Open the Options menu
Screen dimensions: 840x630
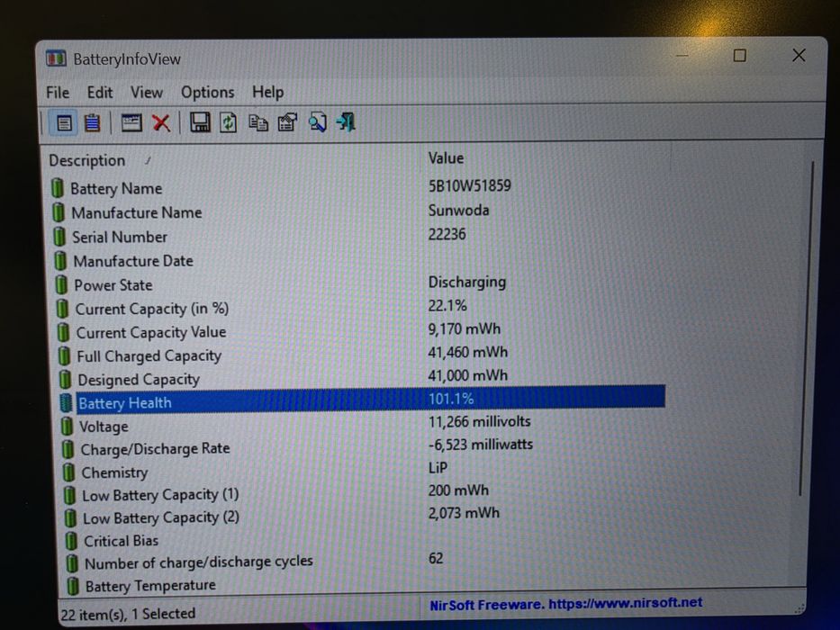point(207,92)
